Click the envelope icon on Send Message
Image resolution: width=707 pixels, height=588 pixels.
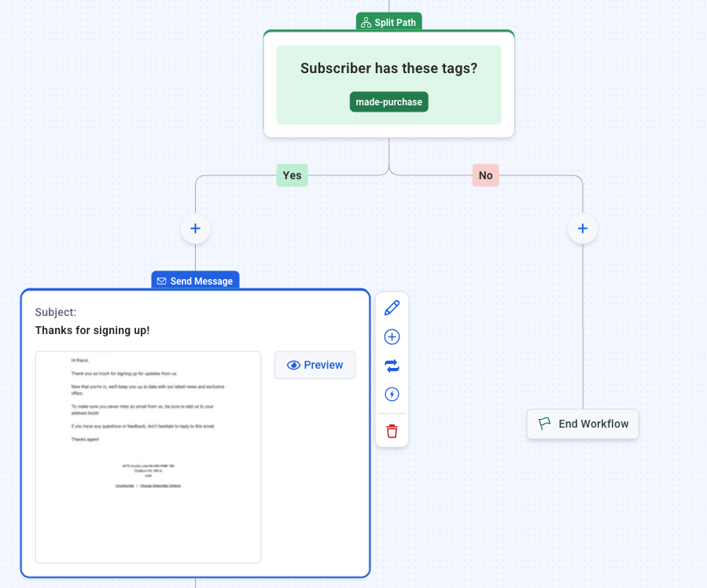click(161, 281)
